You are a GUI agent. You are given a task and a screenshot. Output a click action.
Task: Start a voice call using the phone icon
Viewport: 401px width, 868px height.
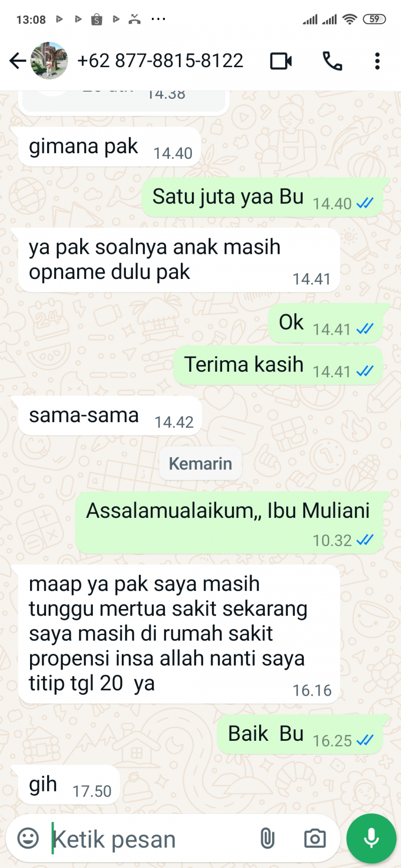point(332,61)
